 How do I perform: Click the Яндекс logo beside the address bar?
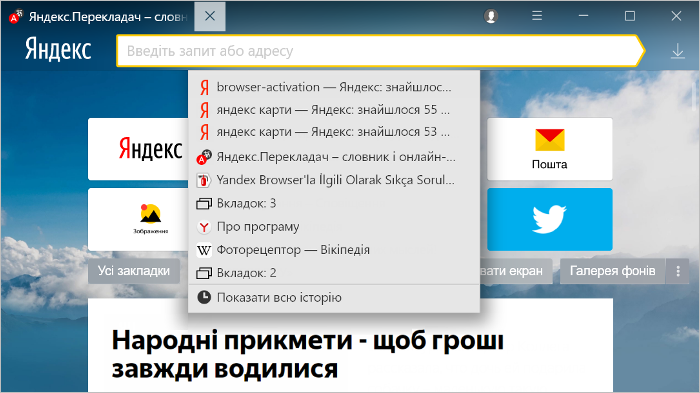point(58,49)
